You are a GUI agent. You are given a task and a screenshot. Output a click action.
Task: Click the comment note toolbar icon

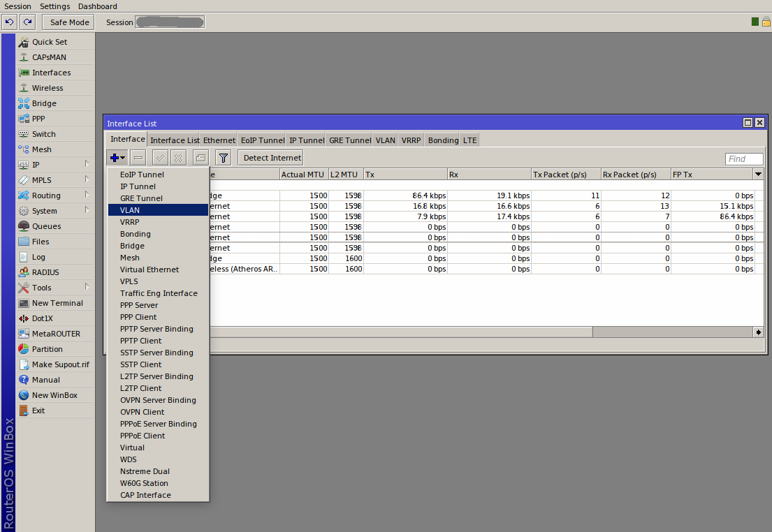pos(201,158)
